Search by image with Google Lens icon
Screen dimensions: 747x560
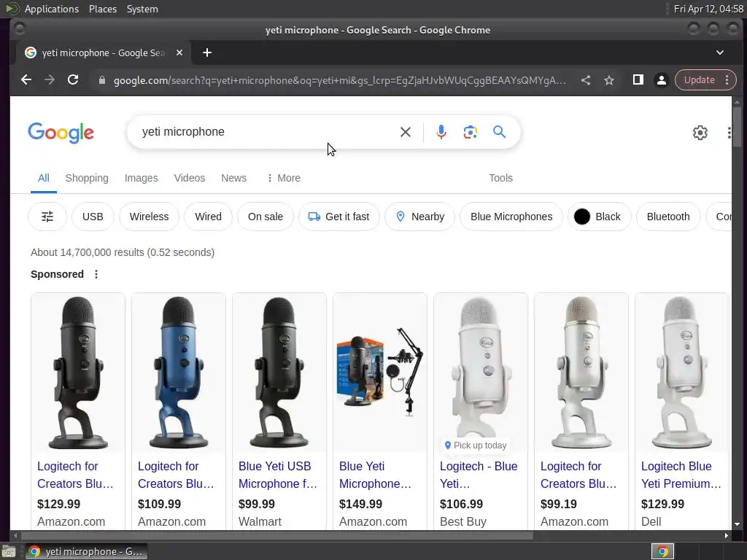click(x=471, y=132)
